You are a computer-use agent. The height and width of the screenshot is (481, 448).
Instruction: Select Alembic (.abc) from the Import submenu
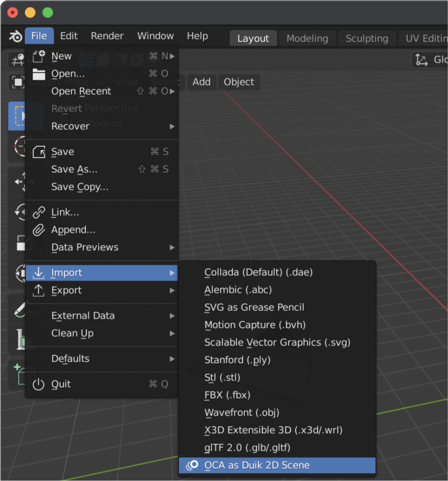277,290
